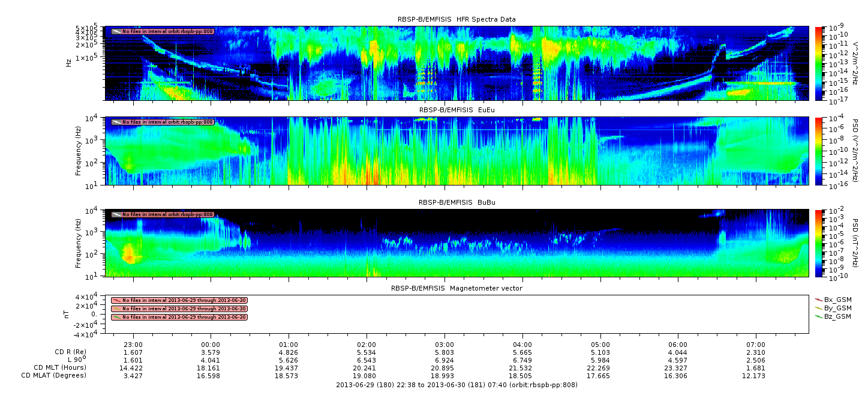
Task: Click the top magnetometer panel warning icon
Action: click(x=116, y=300)
